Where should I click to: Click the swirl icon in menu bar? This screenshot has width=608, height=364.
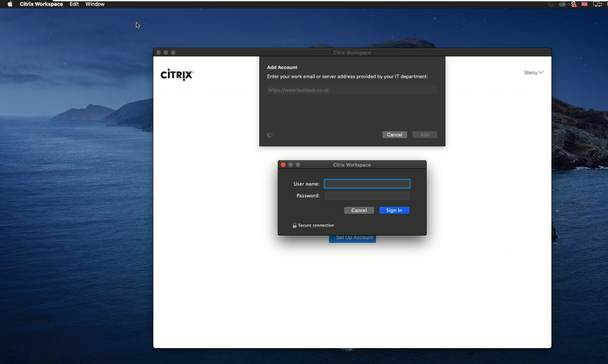click(551, 4)
